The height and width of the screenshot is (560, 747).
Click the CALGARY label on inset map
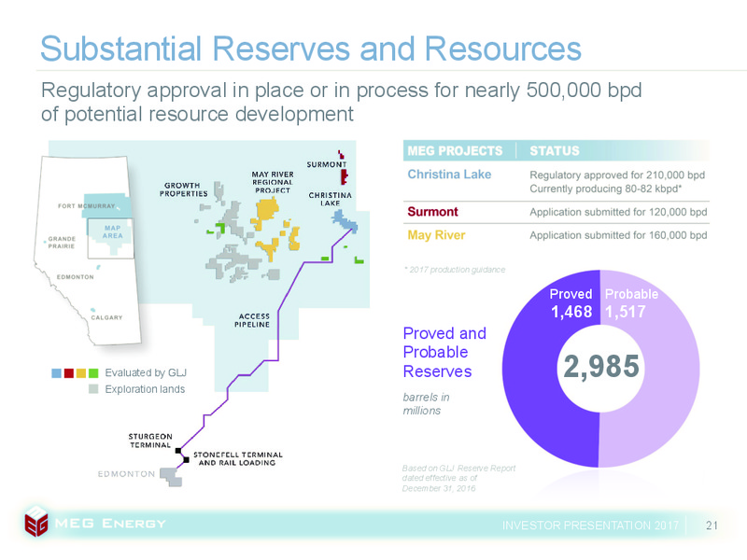point(106,317)
